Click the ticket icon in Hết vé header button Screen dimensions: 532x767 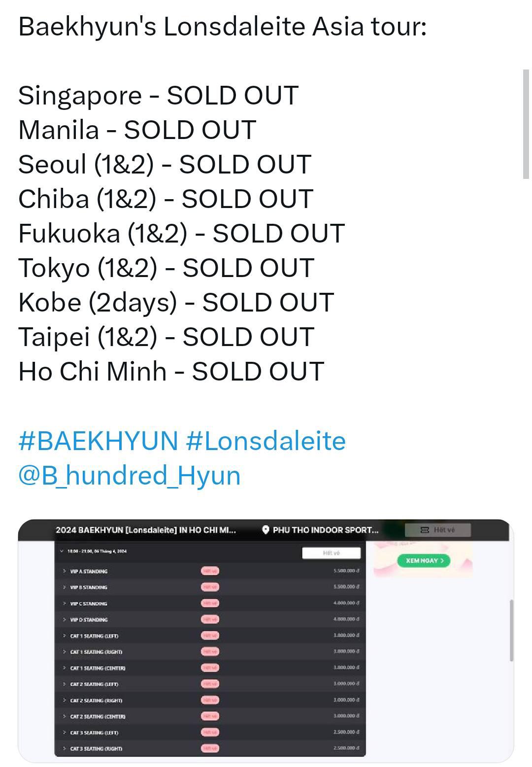click(425, 530)
